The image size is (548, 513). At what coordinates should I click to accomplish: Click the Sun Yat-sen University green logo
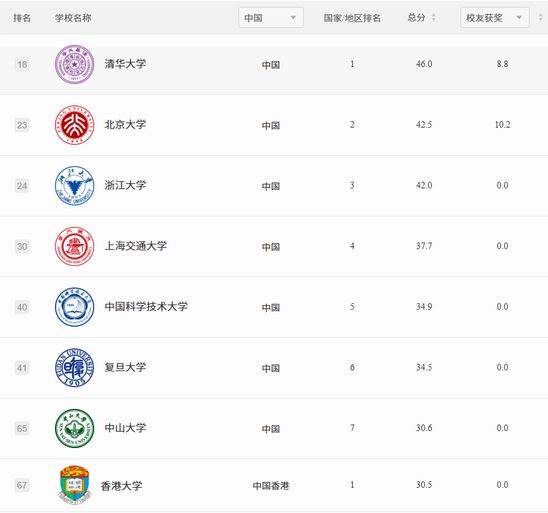tap(74, 428)
